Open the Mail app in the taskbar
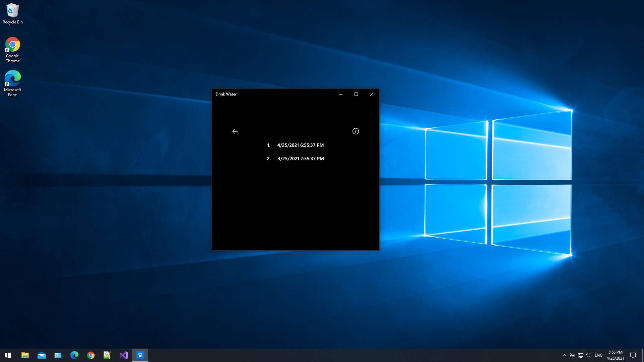 (x=42, y=355)
